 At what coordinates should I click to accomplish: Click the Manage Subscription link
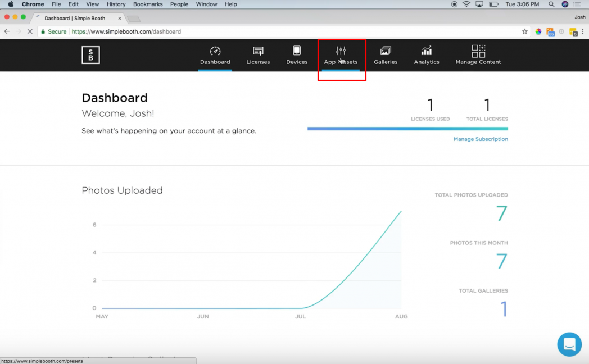[481, 138]
